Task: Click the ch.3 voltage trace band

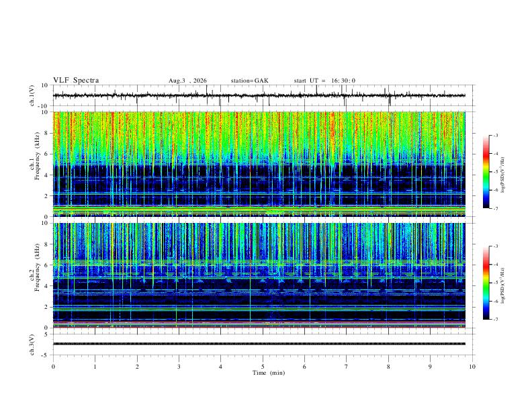Action: pyautogui.click(x=259, y=344)
